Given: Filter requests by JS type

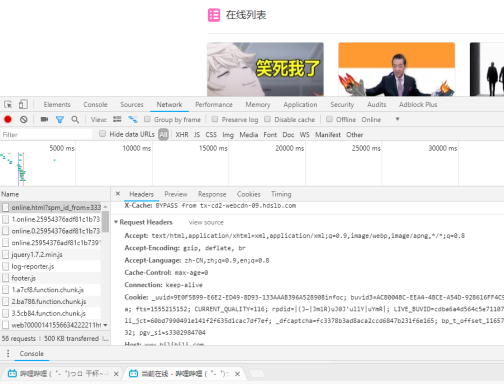Looking at the screenshot, I should [197, 135].
